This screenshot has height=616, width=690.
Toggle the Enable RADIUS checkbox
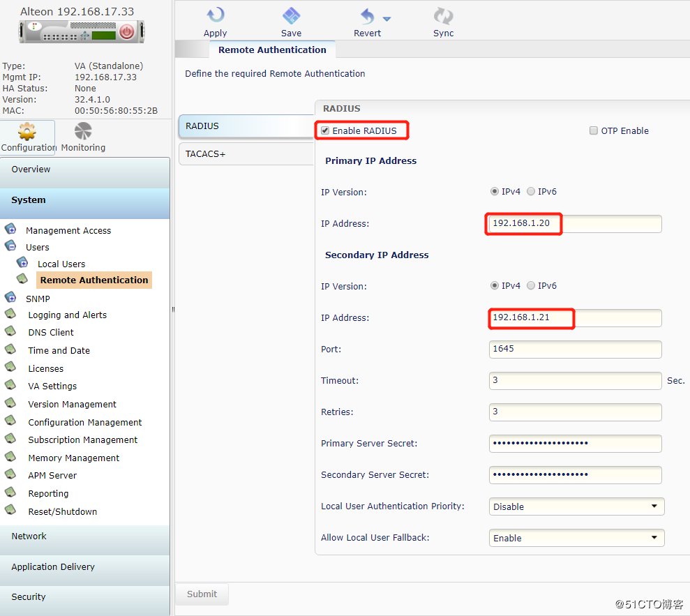(325, 130)
